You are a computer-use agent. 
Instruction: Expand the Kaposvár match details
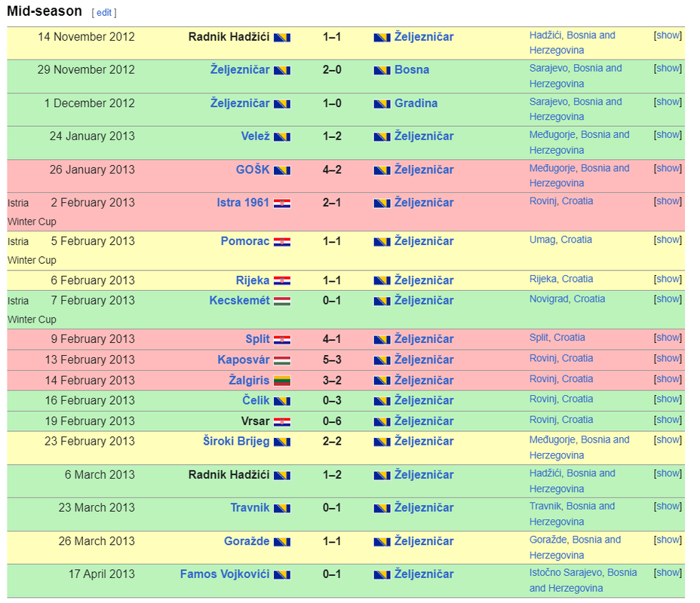click(668, 359)
